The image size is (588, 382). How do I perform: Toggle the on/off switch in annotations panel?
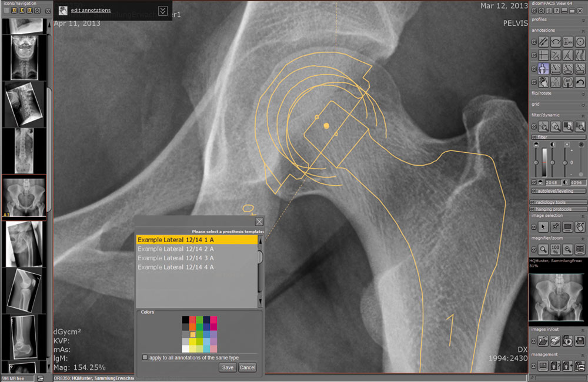coord(568,82)
